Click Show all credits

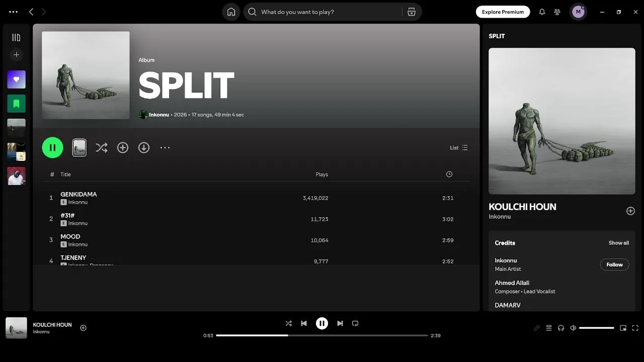point(619,243)
